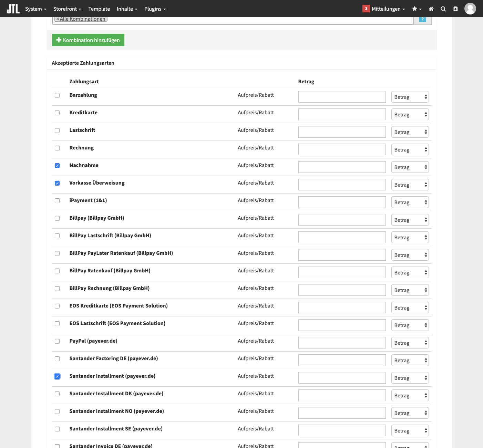Open Betrag dropdown for Santander Installment SE

(x=410, y=431)
